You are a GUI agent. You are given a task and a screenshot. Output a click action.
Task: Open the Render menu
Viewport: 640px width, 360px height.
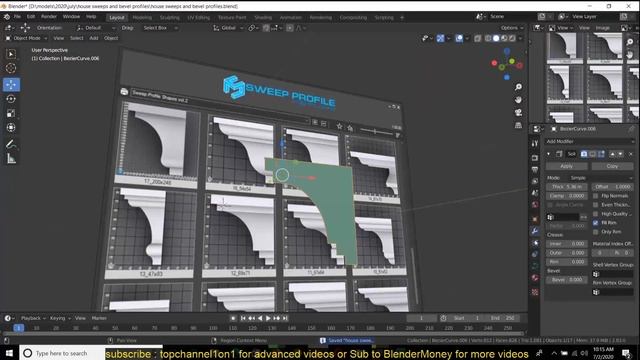coord(49,17)
